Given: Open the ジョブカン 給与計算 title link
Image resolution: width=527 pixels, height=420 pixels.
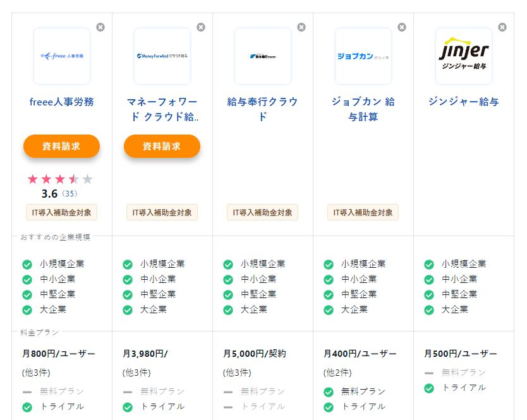Looking at the screenshot, I should 363,109.
